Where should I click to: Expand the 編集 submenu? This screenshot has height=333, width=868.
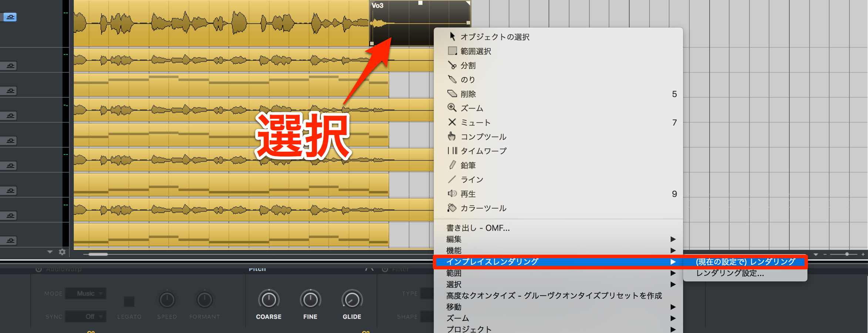pos(559,239)
